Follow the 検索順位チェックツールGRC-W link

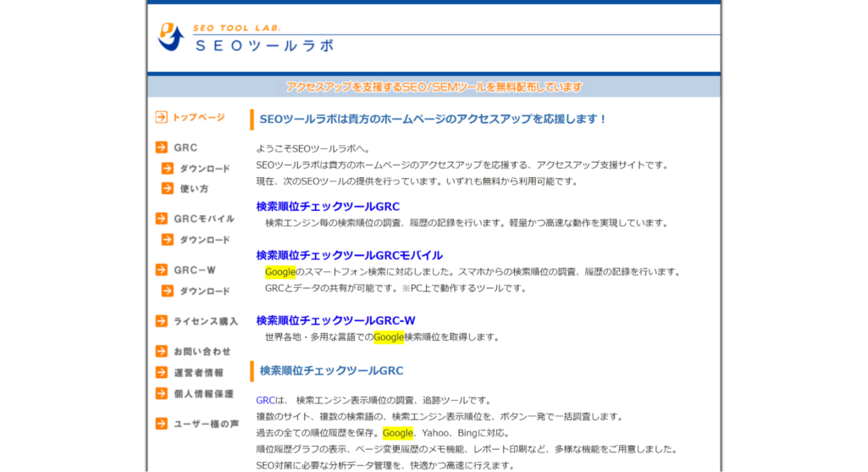click(x=335, y=320)
